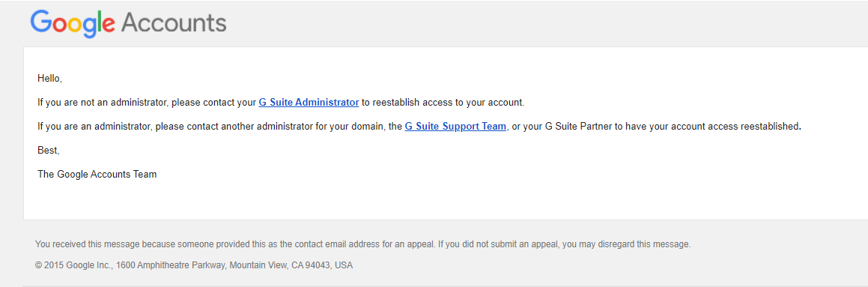Click the Hello greeting line

(50, 79)
